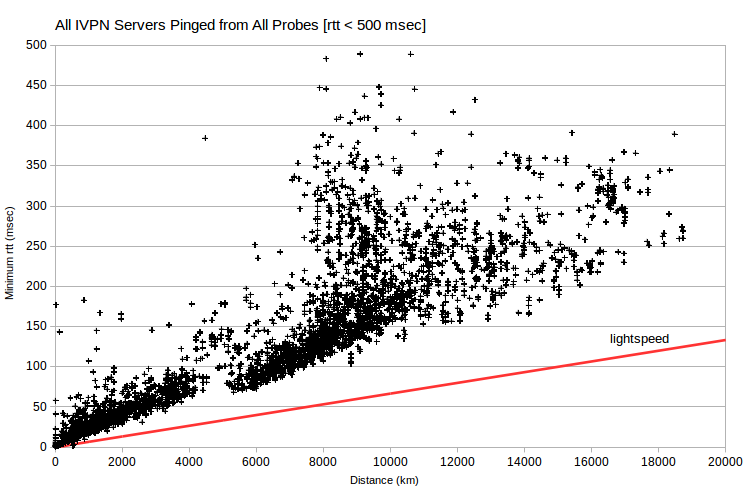This screenshot has height=489, width=745.
Task: Click the 0 origin x-axis label
Action: coord(55,461)
